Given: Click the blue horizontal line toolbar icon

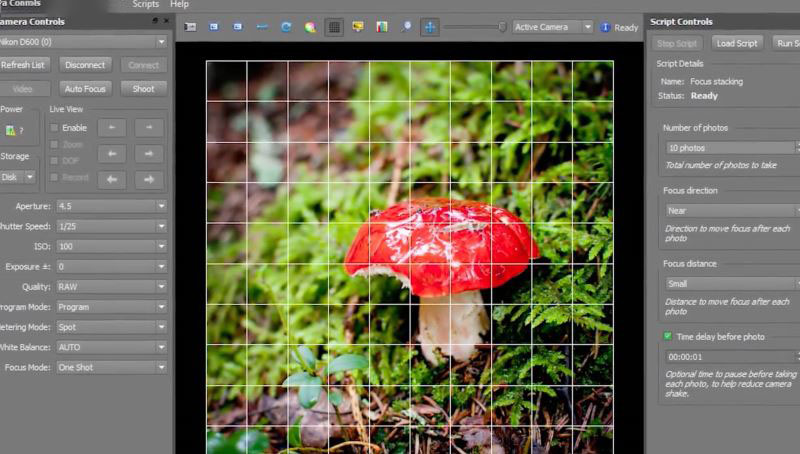Looking at the screenshot, I should 262,27.
